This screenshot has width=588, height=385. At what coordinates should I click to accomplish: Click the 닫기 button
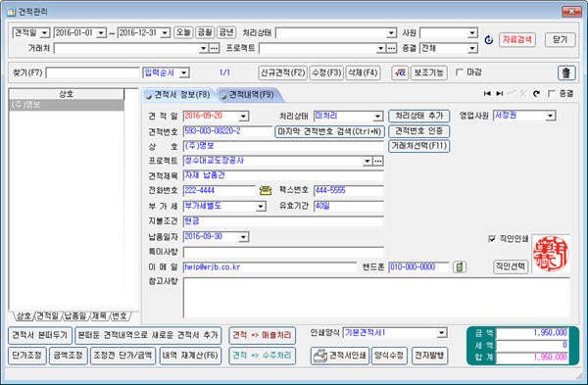click(x=560, y=40)
